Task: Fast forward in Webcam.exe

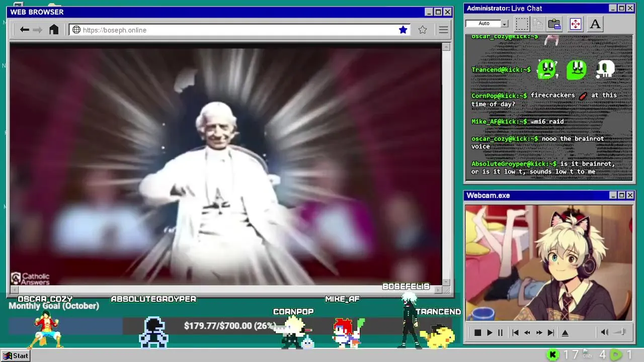Action: [539, 332]
